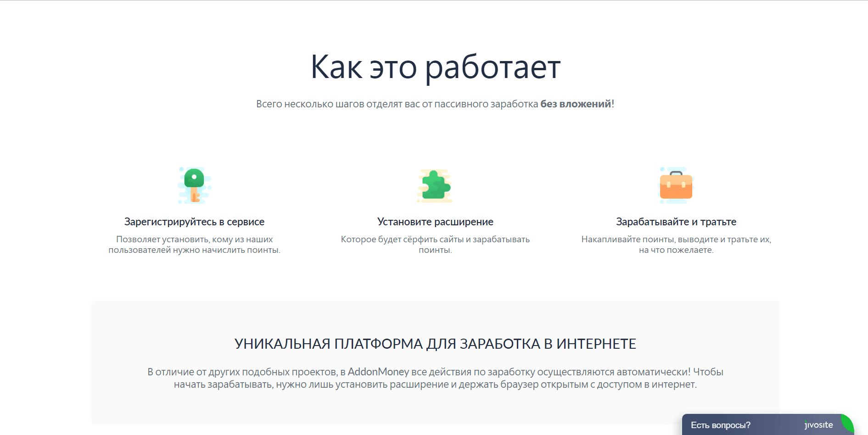Click the jivosite logo in the chat bar

[x=818, y=425]
